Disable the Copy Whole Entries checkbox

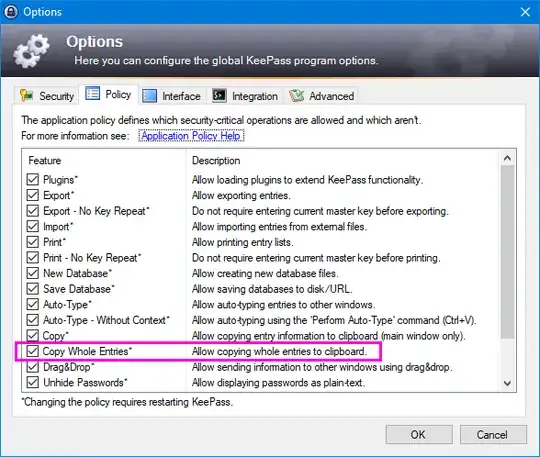point(33,351)
